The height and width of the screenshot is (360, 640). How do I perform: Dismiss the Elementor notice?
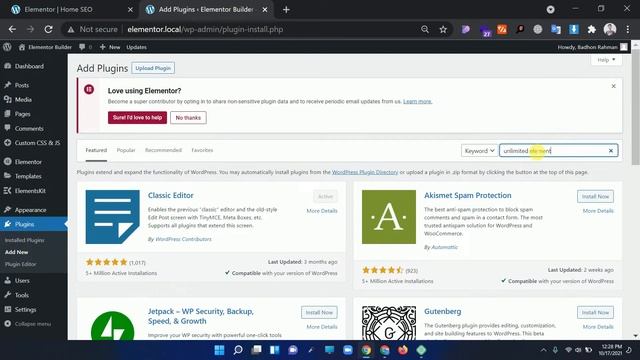[x=613, y=86]
